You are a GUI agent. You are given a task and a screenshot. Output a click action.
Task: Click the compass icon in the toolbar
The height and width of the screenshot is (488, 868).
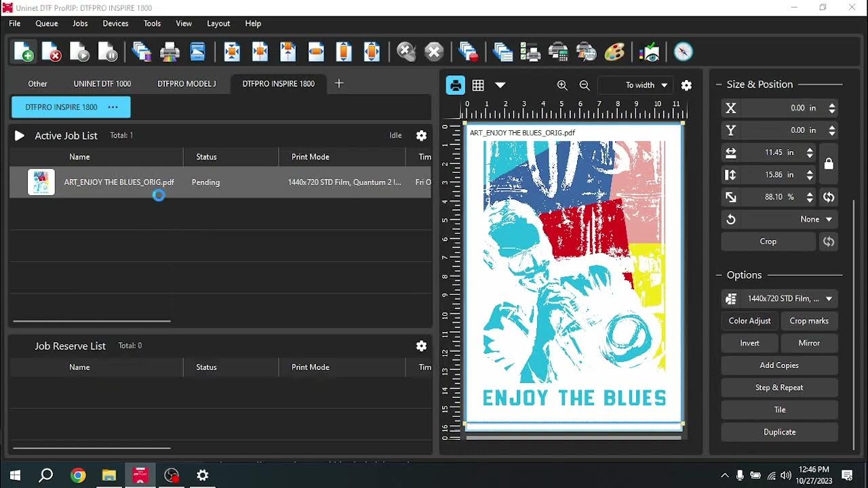coord(683,52)
